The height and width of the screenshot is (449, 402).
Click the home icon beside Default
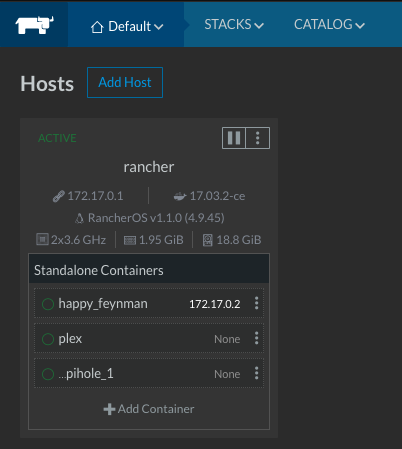point(97,27)
